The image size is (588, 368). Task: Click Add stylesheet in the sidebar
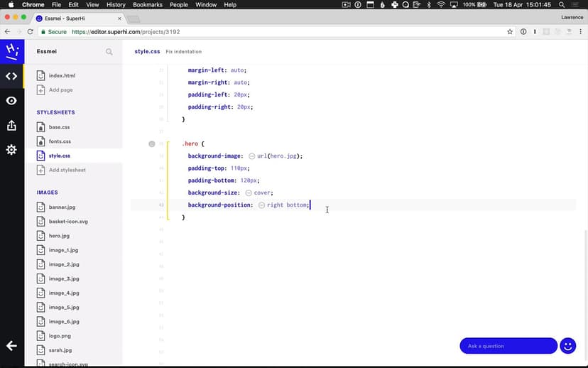67,170
